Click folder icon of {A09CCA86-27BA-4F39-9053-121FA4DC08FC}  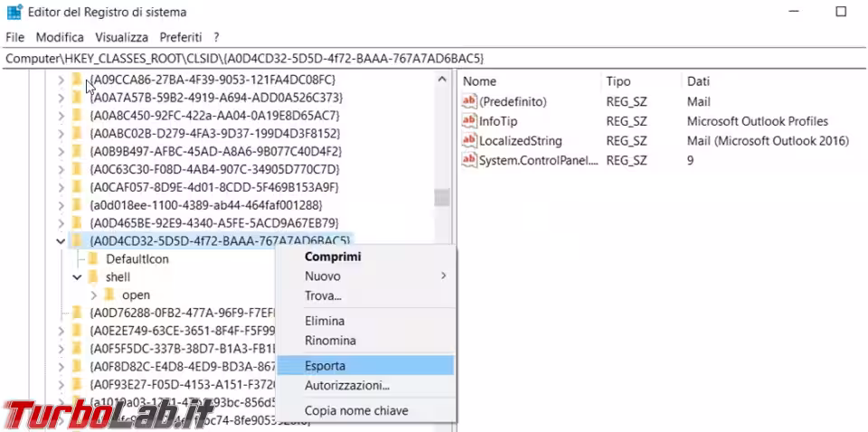click(77, 80)
